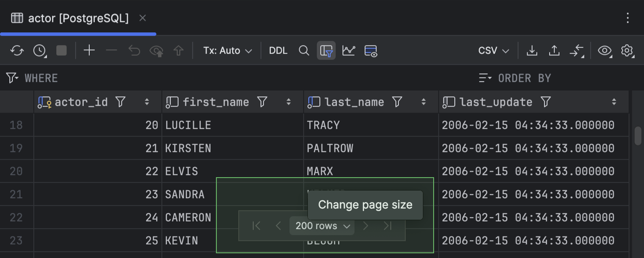Toggle the local filter icon
Screen dimensions: 644x258
(x=326, y=51)
